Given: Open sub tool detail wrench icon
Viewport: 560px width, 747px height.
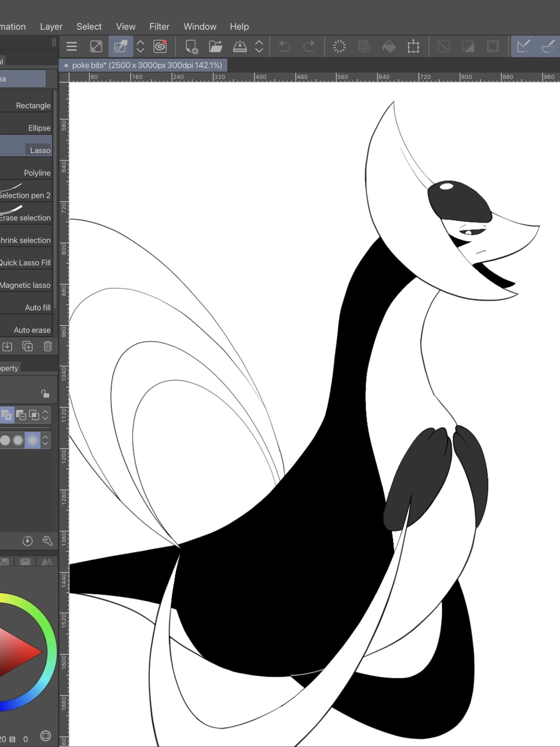Looking at the screenshot, I should point(47,541).
